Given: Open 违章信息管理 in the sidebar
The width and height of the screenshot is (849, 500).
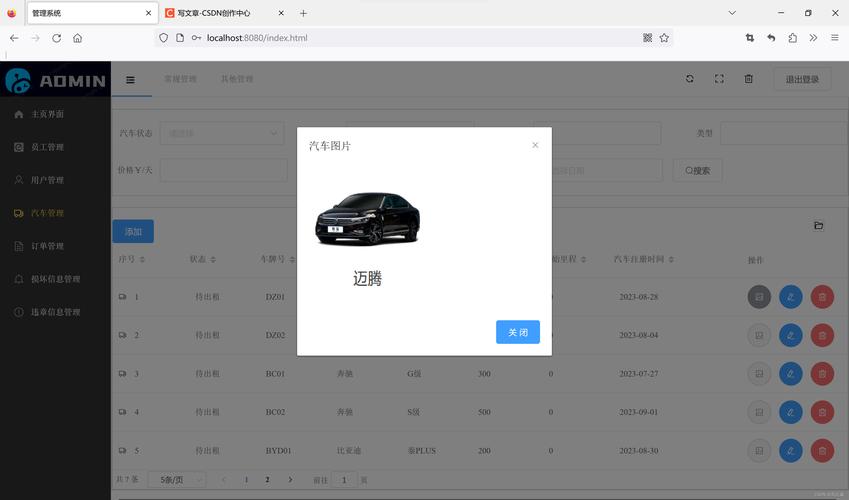Looking at the screenshot, I should pos(55,313).
